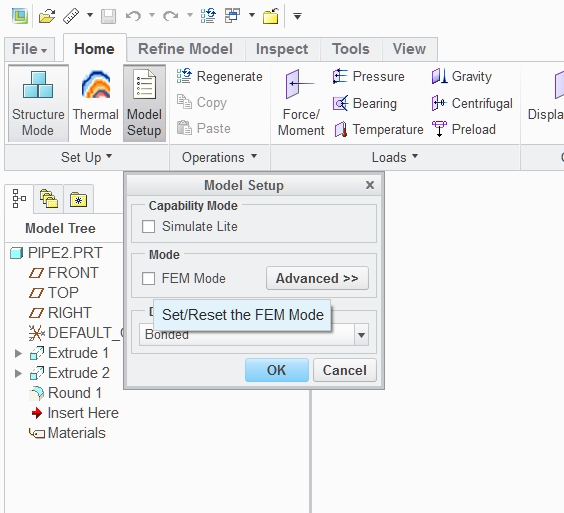Click the green application icon at top left
Image resolution: width=564 pixels, height=513 pixels.
[19, 16]
